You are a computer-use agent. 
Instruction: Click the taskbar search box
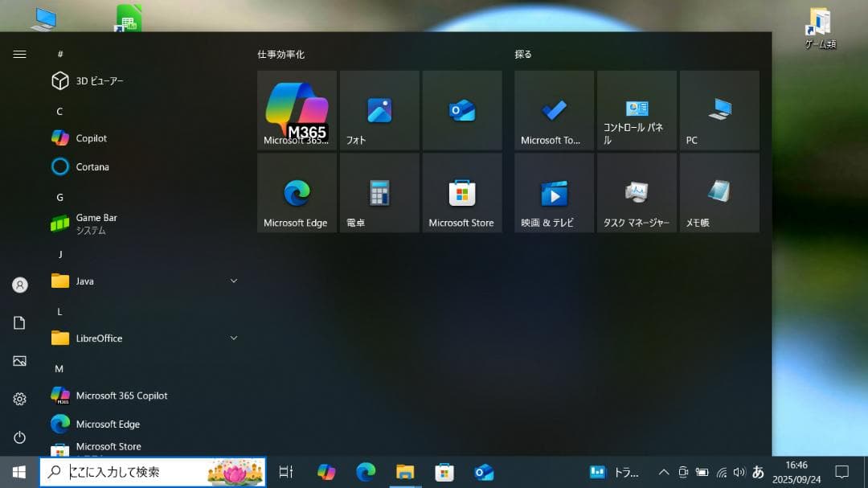coord(153,472)
